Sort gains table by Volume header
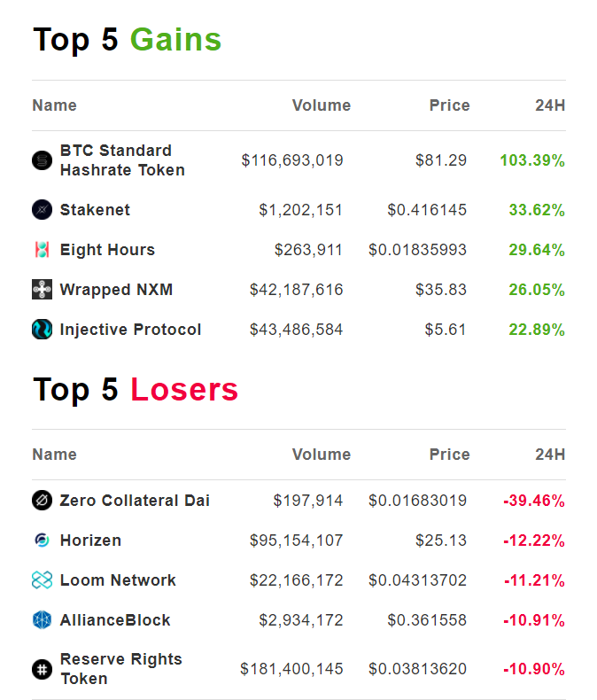 coord(321,105)
